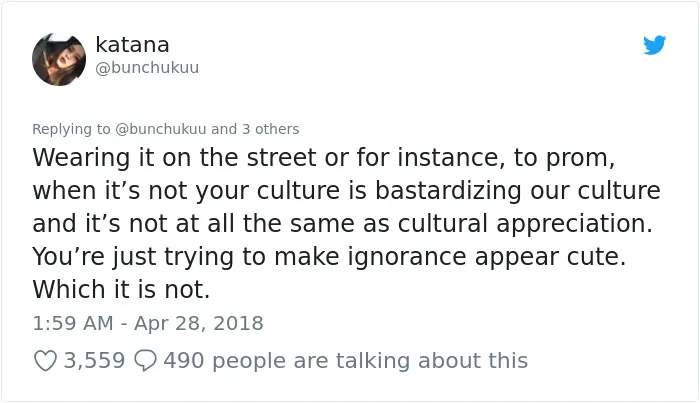Click the phrase 'cultural appreciation'

point(525,224)
